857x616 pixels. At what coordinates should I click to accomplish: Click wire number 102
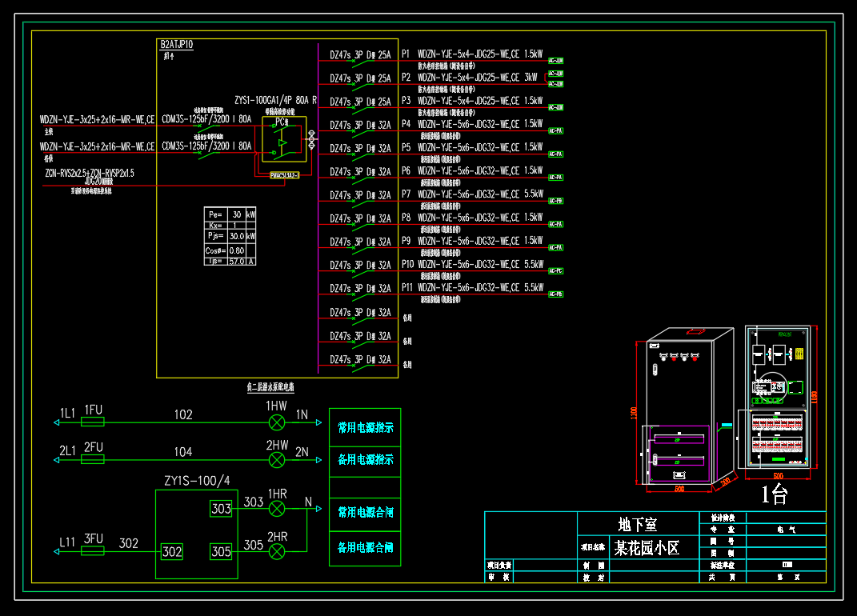click(x=183, y=415)
